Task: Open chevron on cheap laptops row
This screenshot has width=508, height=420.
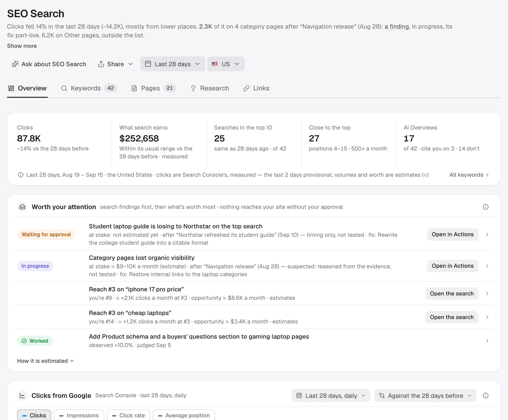Action: 487,317
